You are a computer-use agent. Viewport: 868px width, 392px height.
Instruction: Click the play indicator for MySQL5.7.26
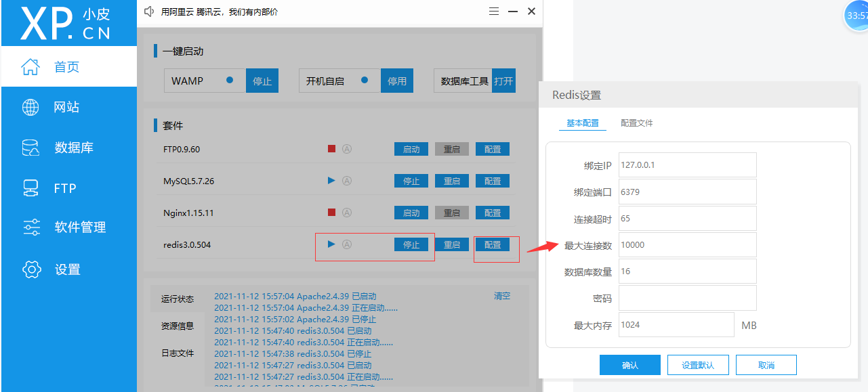tap(331, 181)
